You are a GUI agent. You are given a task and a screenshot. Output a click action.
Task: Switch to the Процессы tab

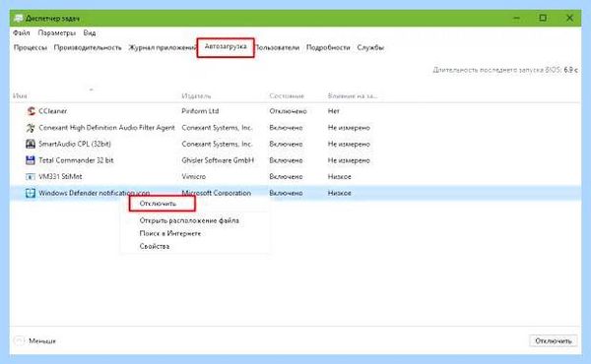(x=31, y=48)
